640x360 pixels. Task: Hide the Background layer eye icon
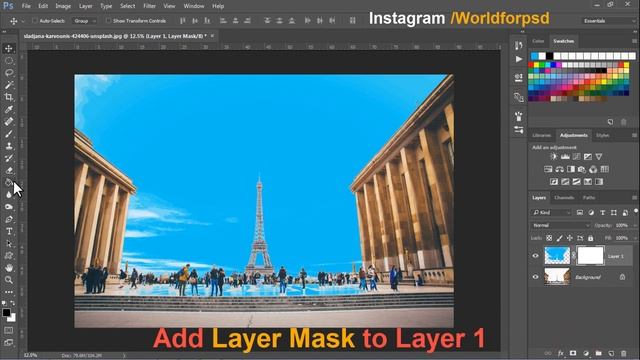point(536,277)
